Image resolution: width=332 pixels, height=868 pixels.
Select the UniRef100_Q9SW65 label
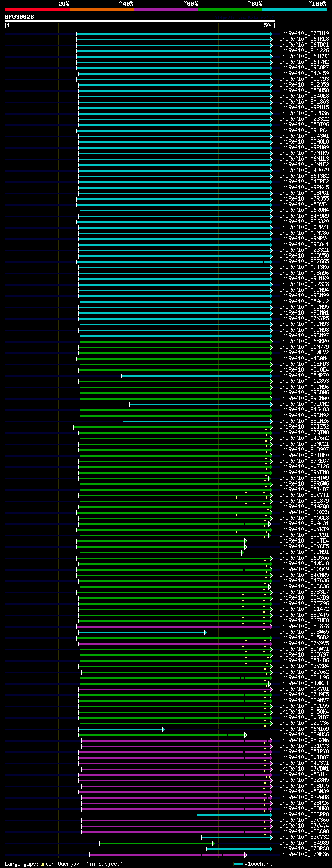[304, 632]
